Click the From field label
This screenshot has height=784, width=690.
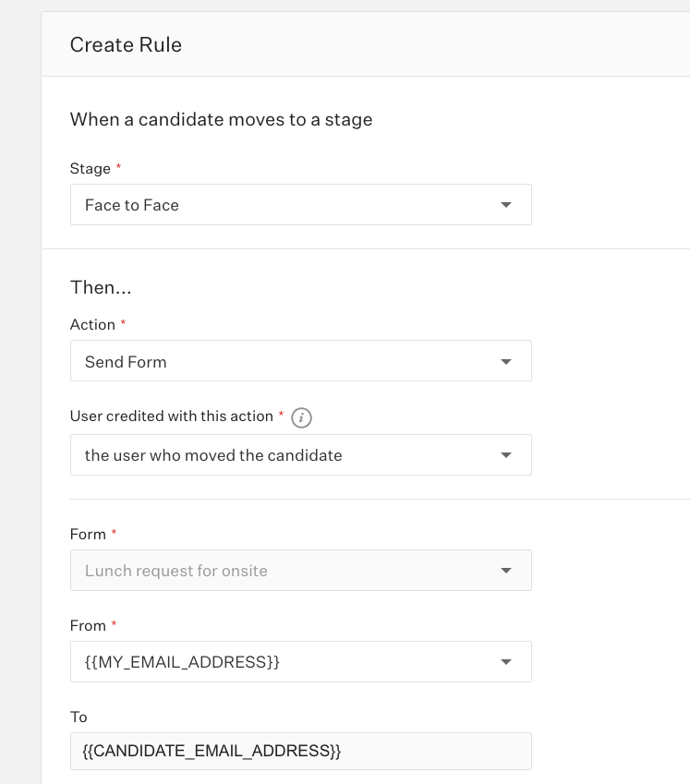click(x=88, y=625)
